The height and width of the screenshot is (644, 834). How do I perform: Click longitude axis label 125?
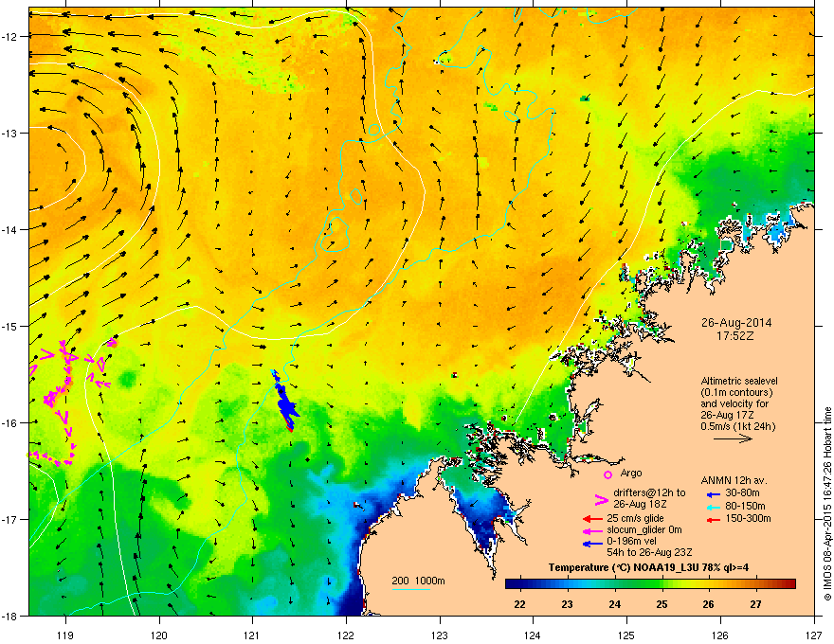pyautogui.click(x=626, y=635)
